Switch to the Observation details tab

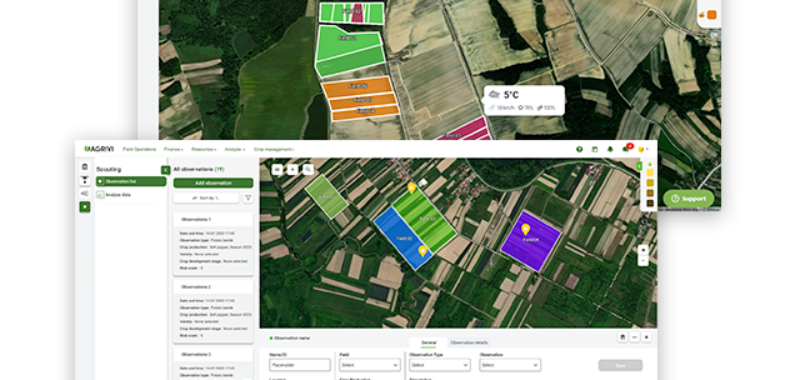click(x=469, y=343)
